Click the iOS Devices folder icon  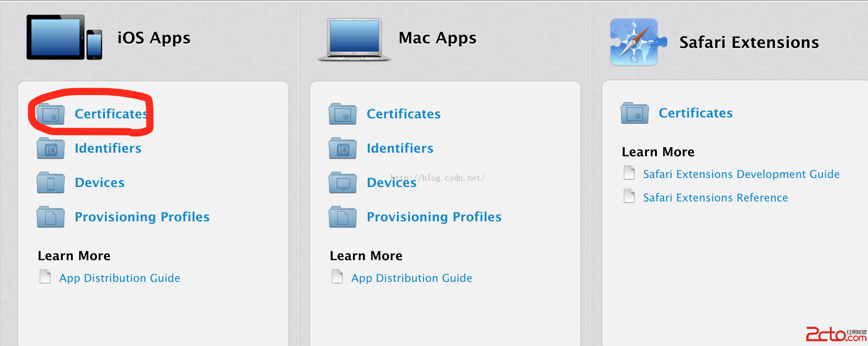(x=51, y=183)
